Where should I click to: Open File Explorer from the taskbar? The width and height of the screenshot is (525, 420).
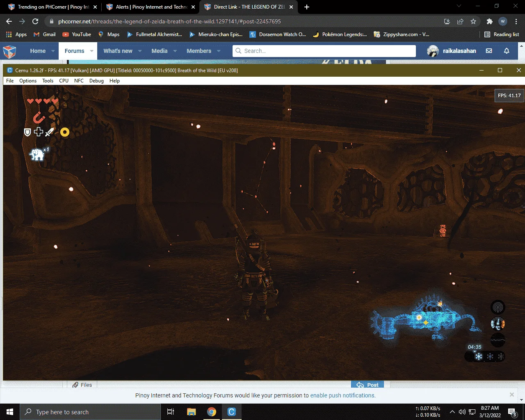point(191,412)
